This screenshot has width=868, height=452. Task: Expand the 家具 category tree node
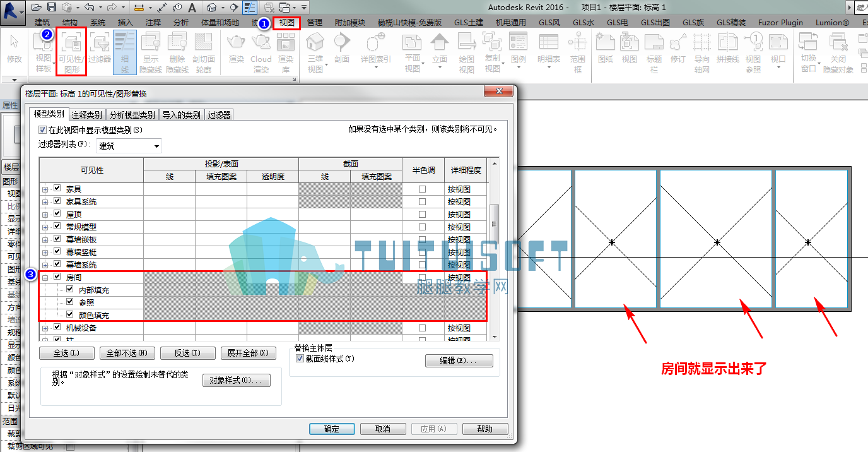pyautogui.click(x=45, y=189)
